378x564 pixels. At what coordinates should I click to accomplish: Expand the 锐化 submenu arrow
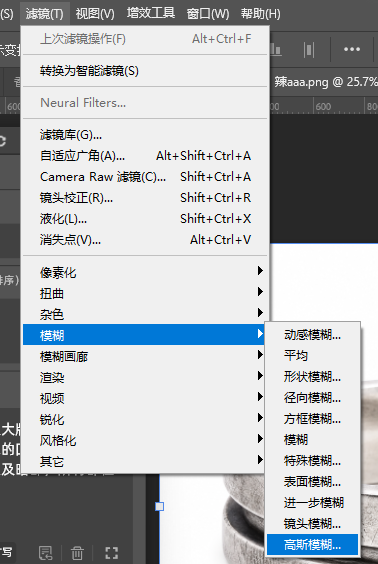point(260,418)
